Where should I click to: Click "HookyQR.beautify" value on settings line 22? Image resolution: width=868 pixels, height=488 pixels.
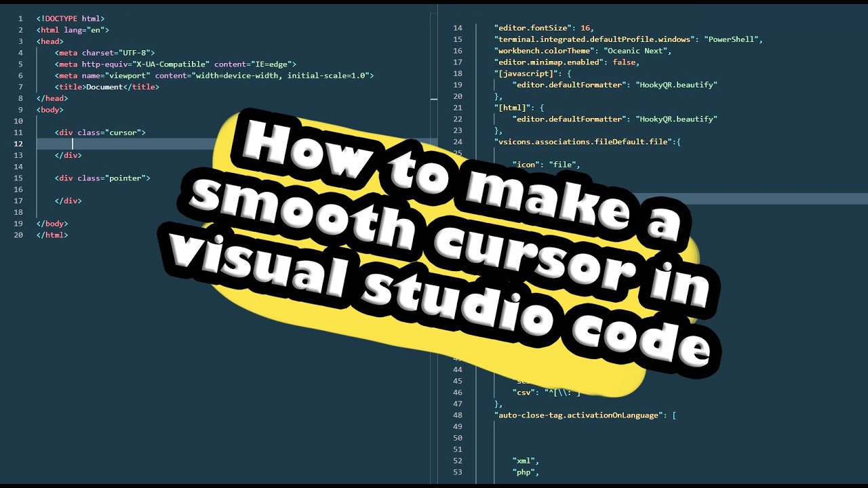tap(676, 119)
